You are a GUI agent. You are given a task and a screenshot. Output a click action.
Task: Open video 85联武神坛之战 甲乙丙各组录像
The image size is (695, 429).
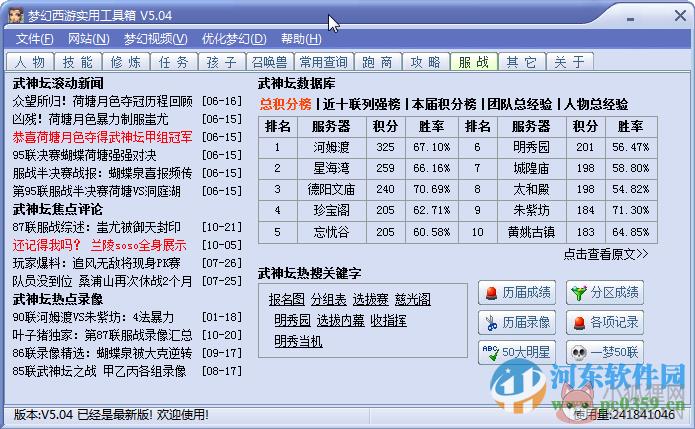(x=99, y=371)
